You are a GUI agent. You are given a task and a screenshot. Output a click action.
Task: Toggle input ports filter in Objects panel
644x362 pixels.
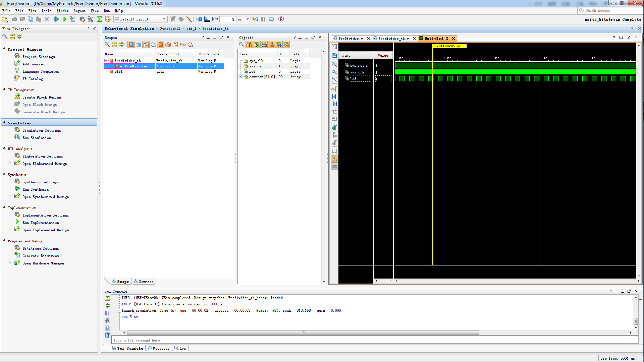(x=249, y=45)
